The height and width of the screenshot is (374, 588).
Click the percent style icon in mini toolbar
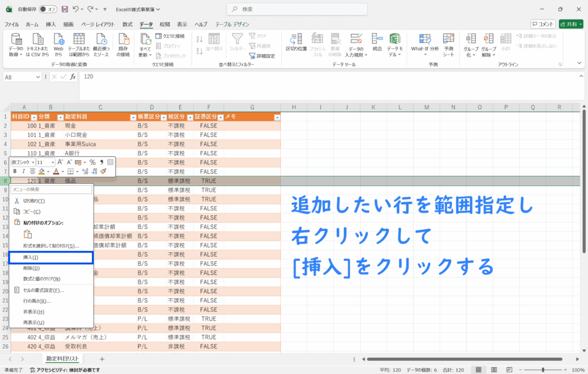point(92,163)
